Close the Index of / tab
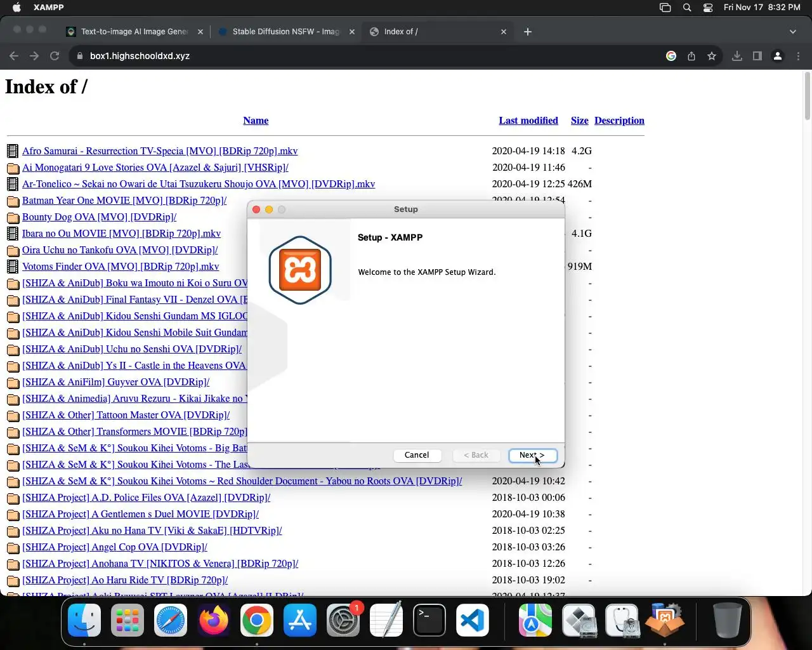The height and width of the screenshot is (650, 812). [504, 31]
